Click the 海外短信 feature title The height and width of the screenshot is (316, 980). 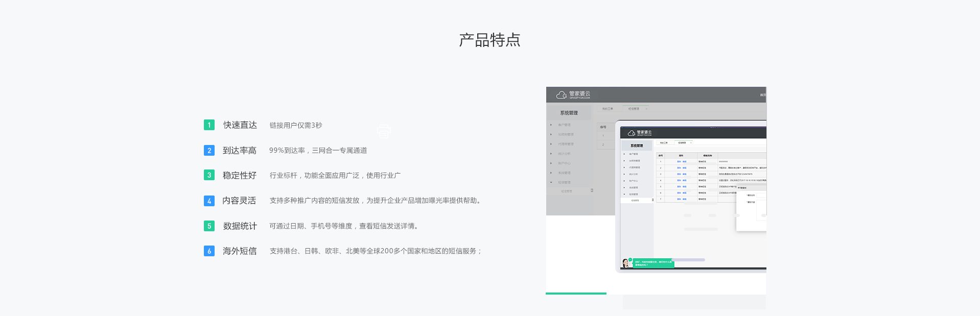239,251
